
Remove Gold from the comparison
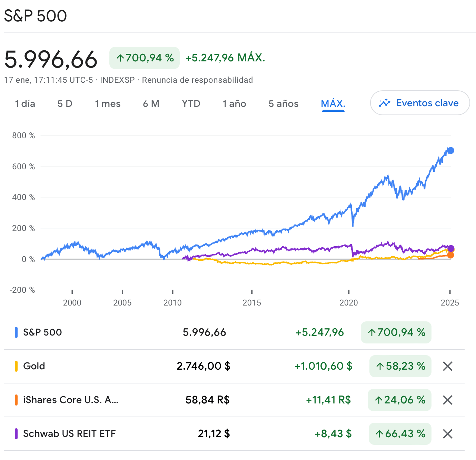(447, 366)
